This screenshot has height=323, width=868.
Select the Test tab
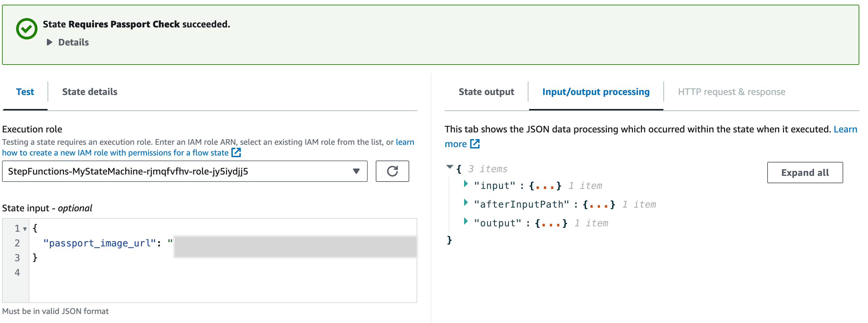(x=25, y=92)
